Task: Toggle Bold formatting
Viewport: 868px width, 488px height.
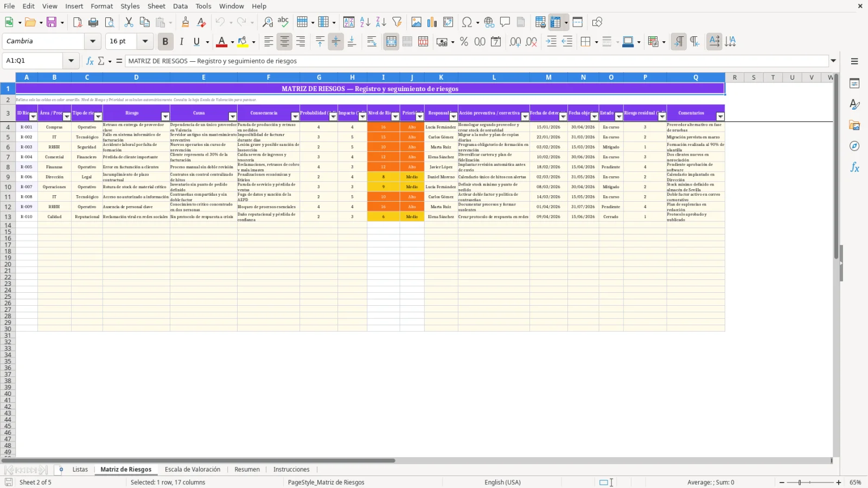Action: [165, 42]
